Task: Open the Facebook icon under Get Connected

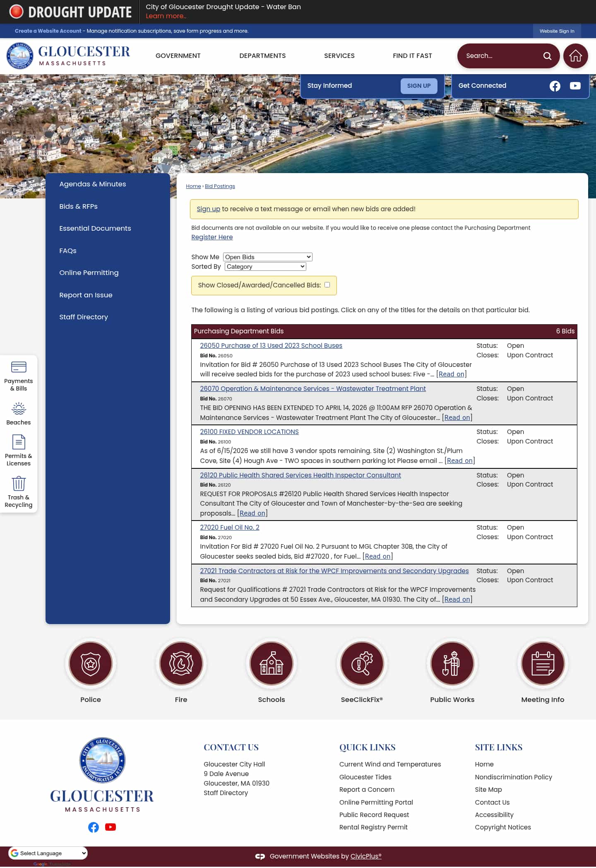Action: [555, 86]
